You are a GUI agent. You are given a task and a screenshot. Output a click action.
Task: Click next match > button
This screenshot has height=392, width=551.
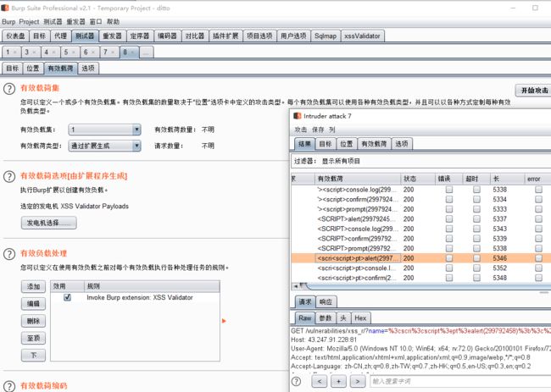click(x=358, y=382)
